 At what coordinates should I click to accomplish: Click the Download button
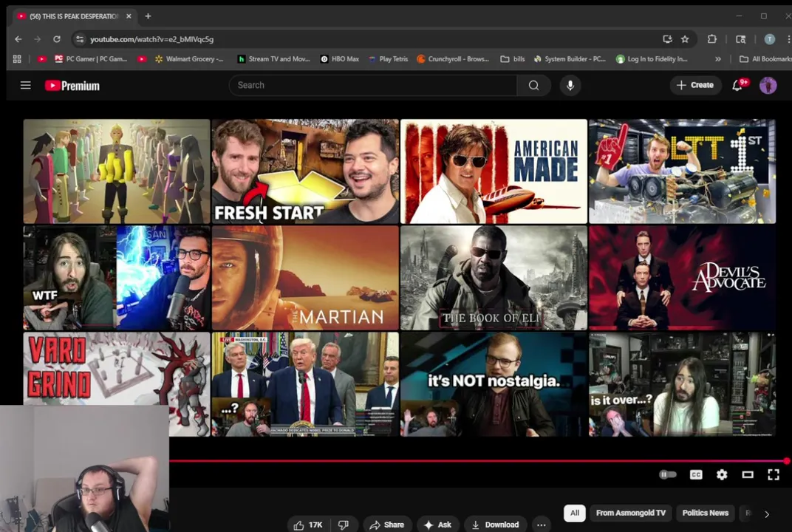pos(495,525)
